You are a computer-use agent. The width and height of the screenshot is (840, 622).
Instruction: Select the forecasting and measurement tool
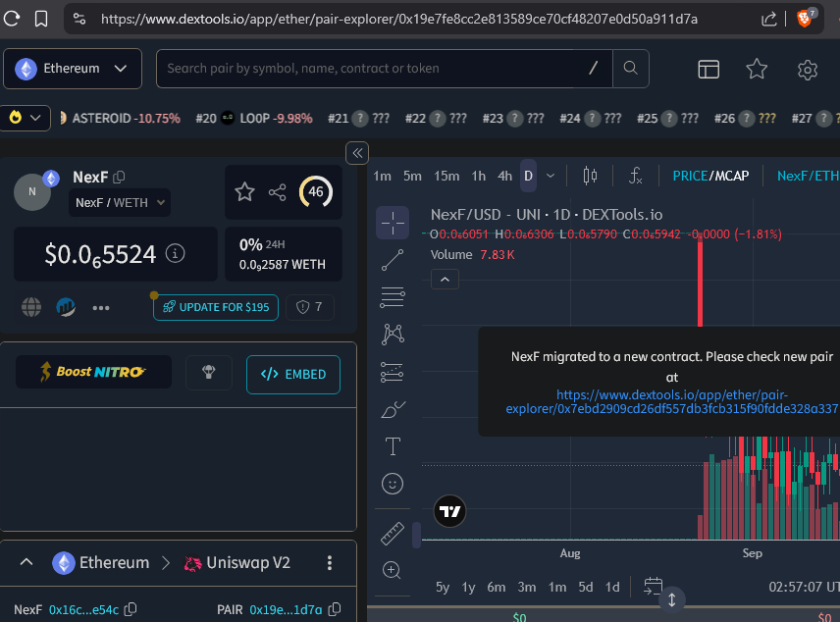pos(393,372)
